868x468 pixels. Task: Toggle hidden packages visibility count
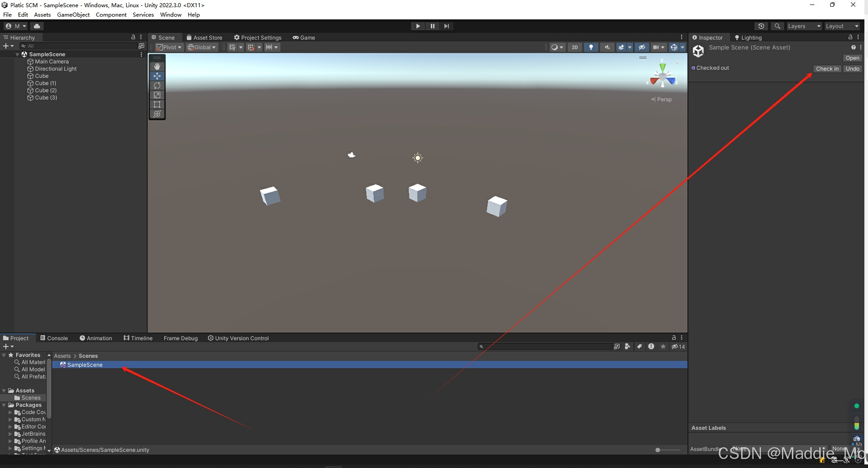click(678, 346)
